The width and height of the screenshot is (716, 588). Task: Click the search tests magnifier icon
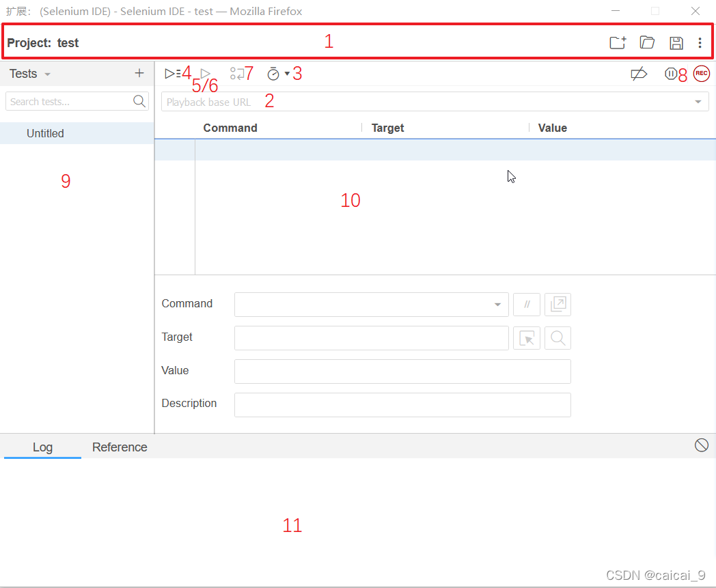(139, 101)
